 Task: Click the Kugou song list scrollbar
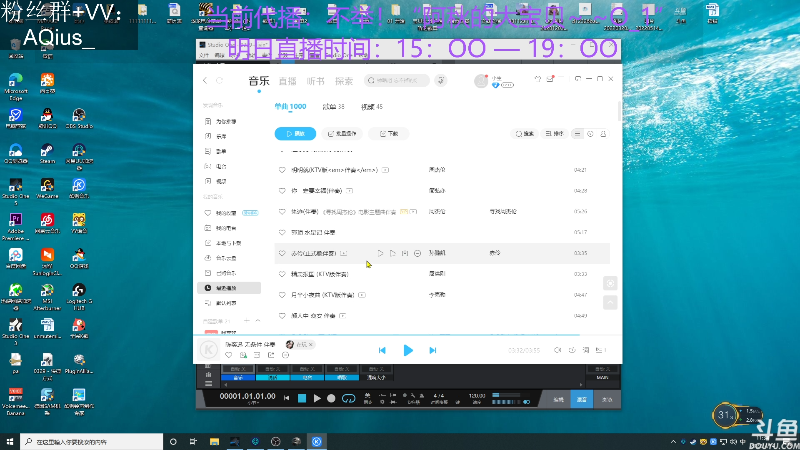[x=620, y=111]
